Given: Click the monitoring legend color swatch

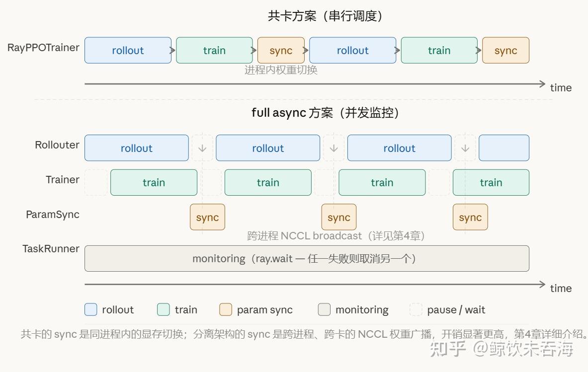Looking at the screenshot, I should (324, 309).
